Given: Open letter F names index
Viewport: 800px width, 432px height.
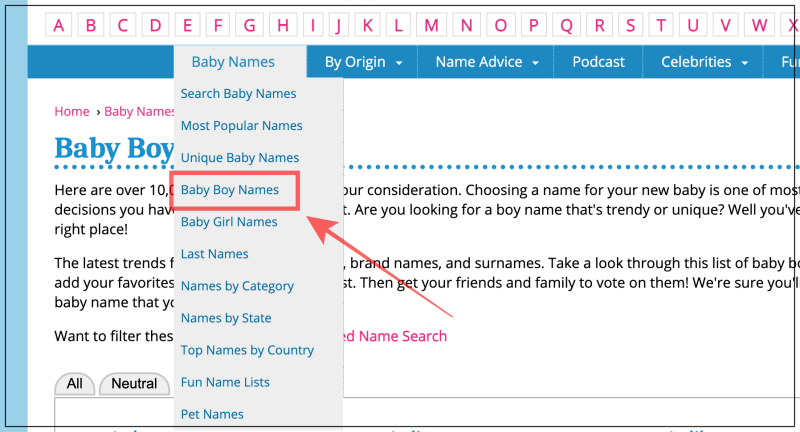Looking at the screenshot, I should pyautogui.click(x=218, y=25).
